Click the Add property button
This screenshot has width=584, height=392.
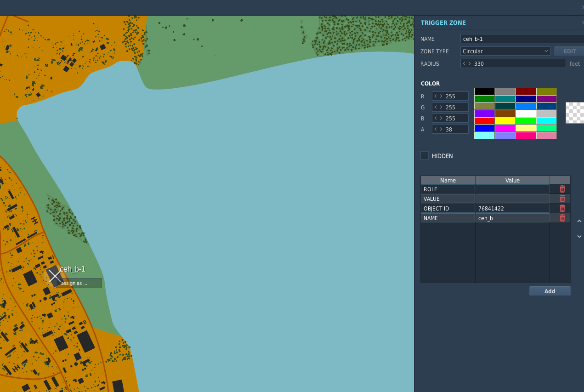tap(550, 291)
